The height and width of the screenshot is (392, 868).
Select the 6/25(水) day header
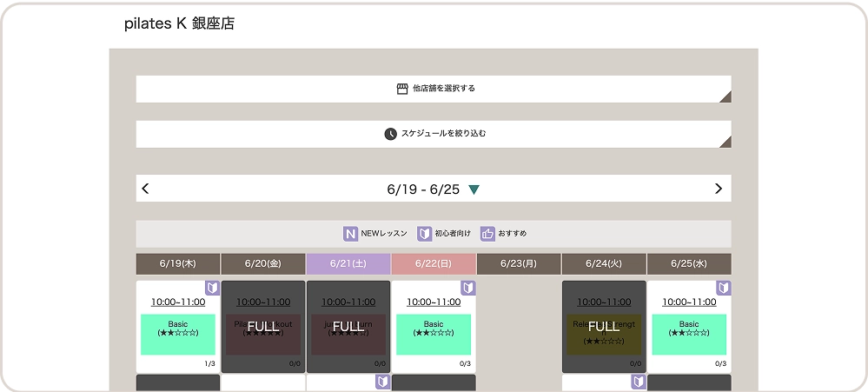[689, 264]
